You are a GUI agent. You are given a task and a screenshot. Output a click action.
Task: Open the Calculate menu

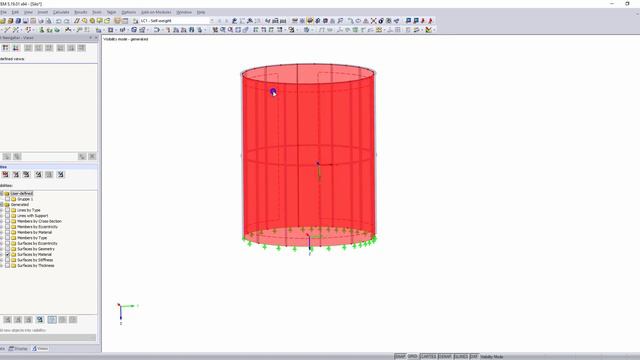coord(61,12)
